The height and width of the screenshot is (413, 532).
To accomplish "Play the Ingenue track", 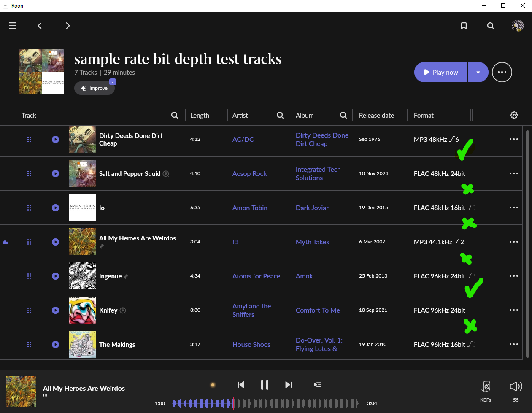I will [55, 276].
